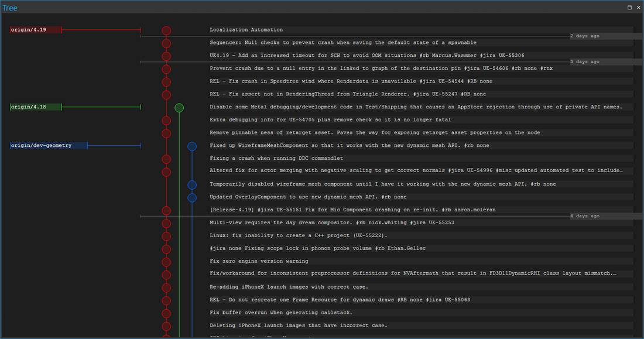Open the Sequencer Null checks commit message
Image resolution: width=644 pixels, height=339 pixels.
[342, 43]
